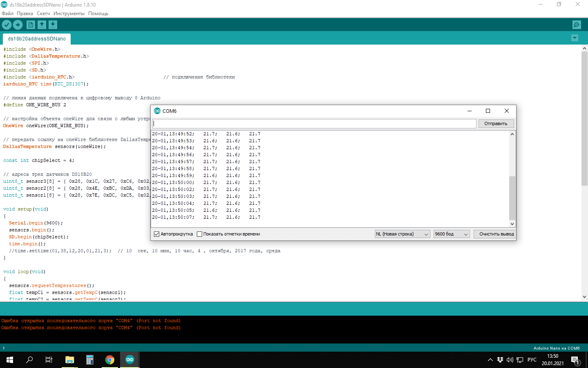Click serial row "20-01,13:50:07"
Viewport: 588px width, 368px height.
click(x=206, y=217)
